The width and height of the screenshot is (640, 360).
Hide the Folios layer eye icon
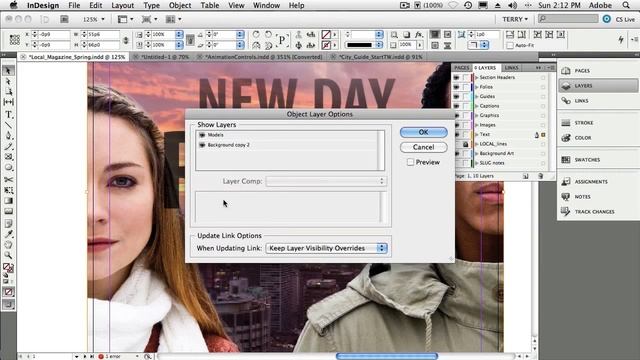pyautogui.click(x=456, y=87)
